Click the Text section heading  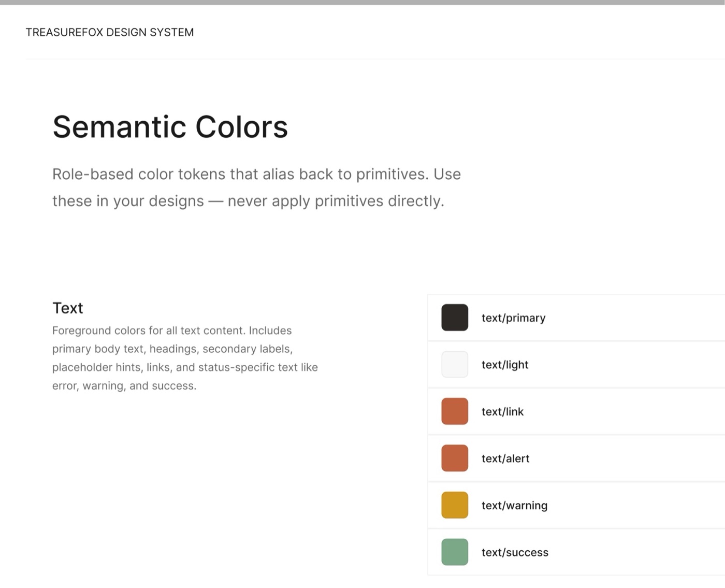pos(68,308)
